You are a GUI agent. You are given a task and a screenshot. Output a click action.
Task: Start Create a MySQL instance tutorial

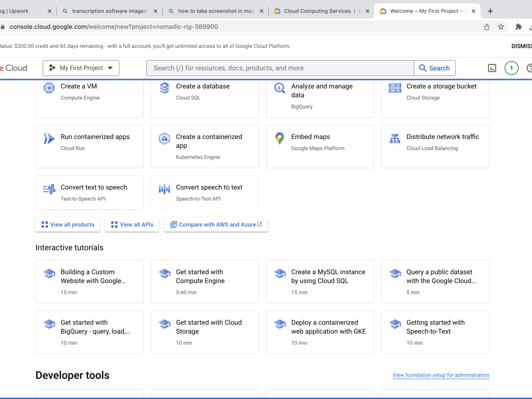click(x=320, y=281)
